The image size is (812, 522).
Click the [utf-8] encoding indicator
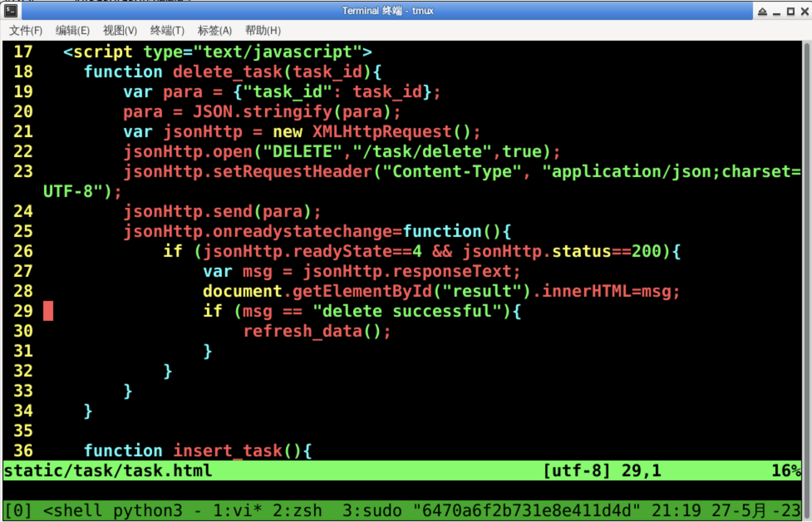tap(577, 470)
